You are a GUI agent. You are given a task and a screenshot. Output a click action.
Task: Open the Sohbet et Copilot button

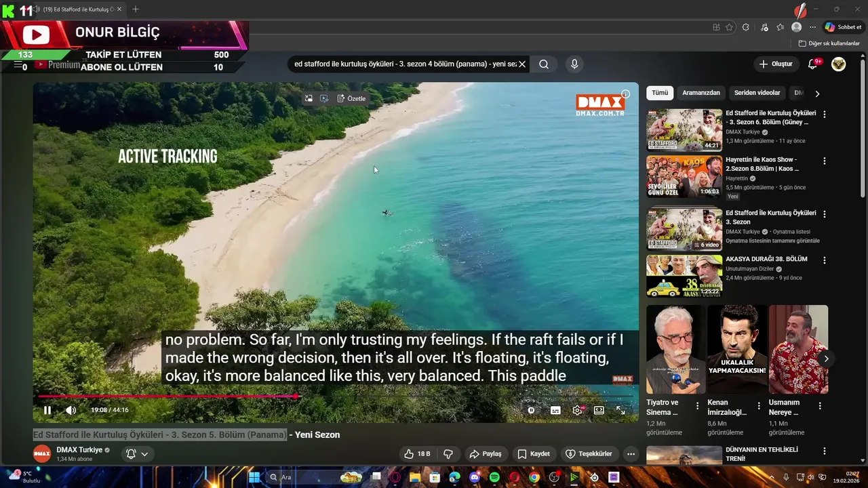(843, 27)
